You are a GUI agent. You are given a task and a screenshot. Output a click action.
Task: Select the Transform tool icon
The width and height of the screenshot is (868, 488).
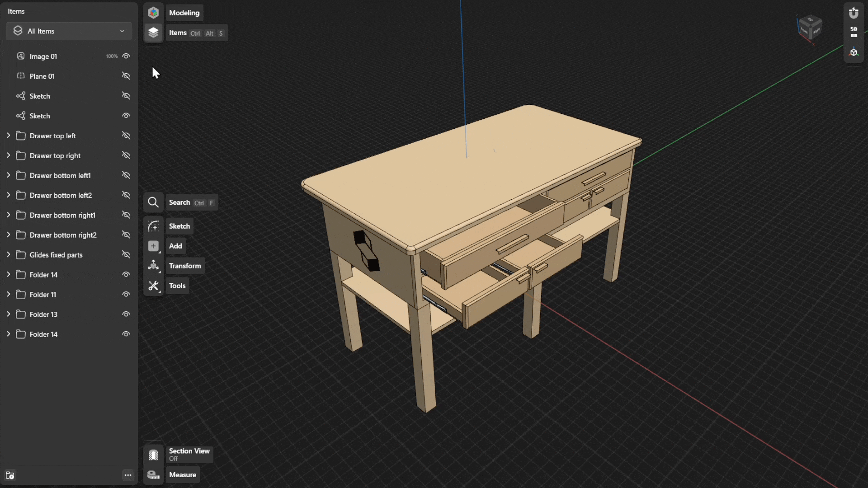[x=153, y=266]
